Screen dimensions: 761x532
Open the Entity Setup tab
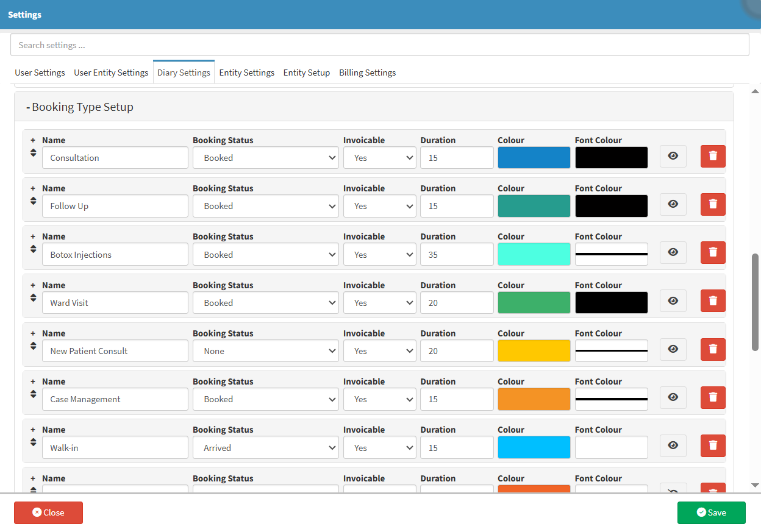(306, 73)
